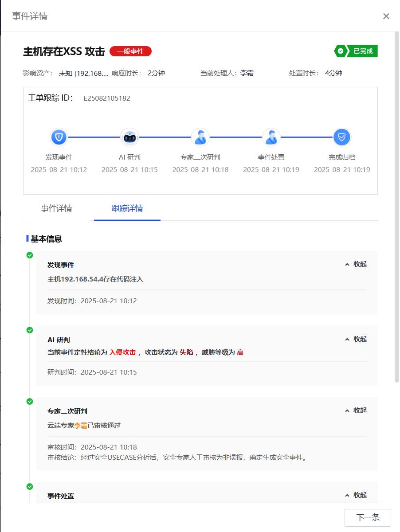Click 发现时间：2025-08-21 10:12 line
400x532 pixels.
[92, 301]
